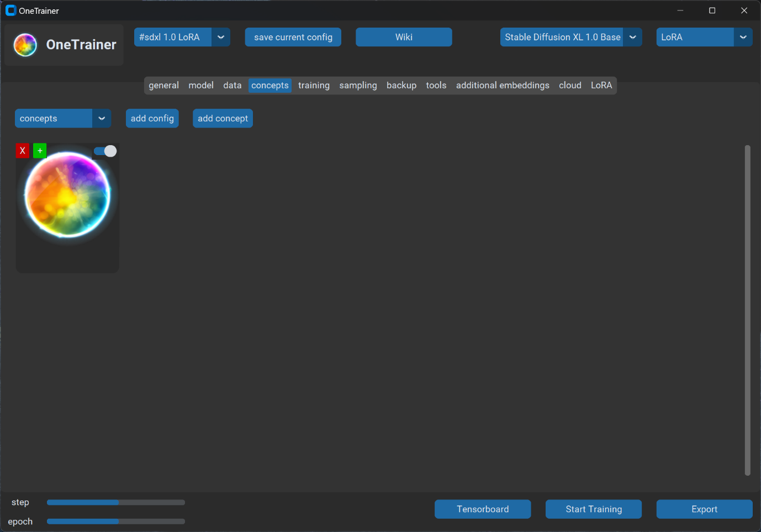Click save current config button

coord(293,37)
